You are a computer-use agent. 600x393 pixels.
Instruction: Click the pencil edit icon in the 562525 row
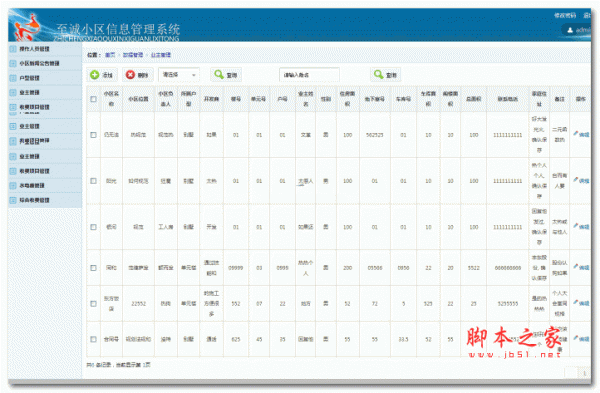pos(576,134)
